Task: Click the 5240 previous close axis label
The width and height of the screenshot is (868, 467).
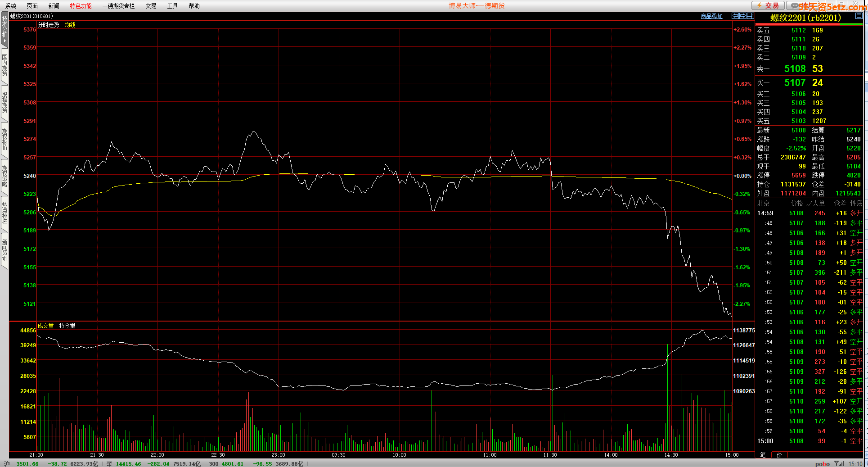Action: pyautogui.click(x=30, y=176)
